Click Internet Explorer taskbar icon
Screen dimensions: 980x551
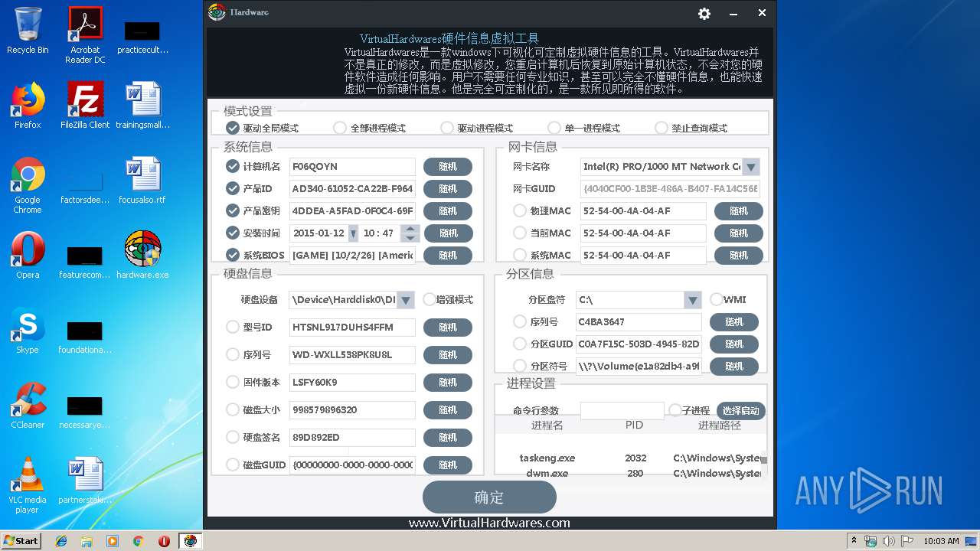coord(61,541)
